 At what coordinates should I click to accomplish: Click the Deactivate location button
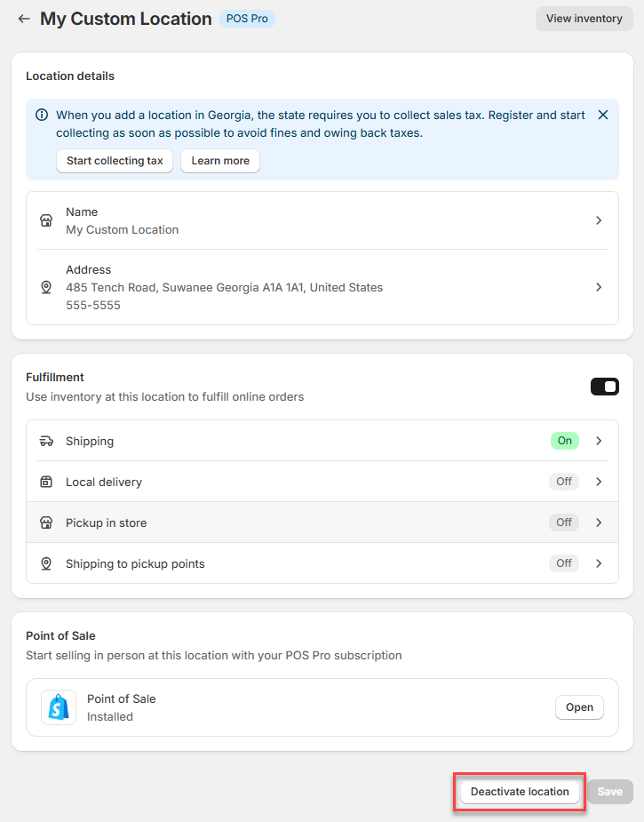(520, 792)
